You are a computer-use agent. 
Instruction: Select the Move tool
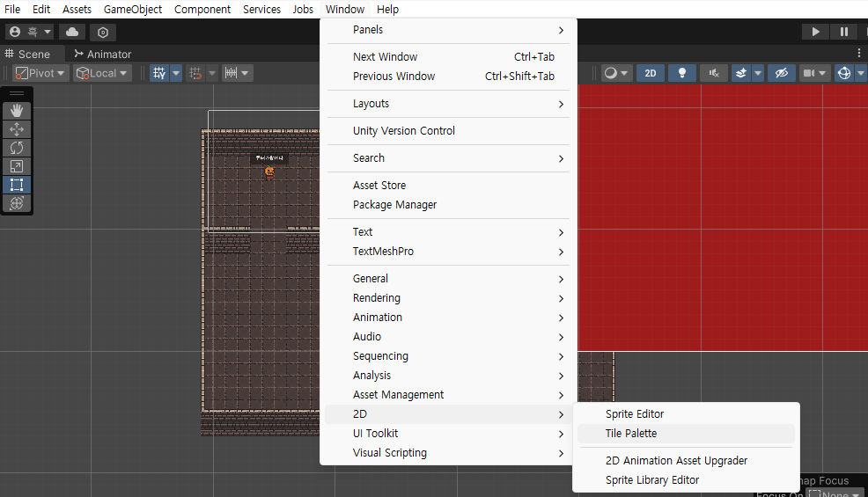pyautogui.click(x=17, y=129)
